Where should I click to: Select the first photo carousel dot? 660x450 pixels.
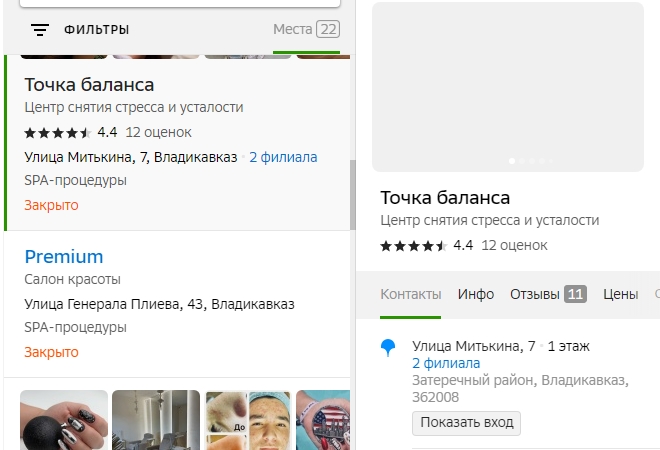click(x=513, y=160)
